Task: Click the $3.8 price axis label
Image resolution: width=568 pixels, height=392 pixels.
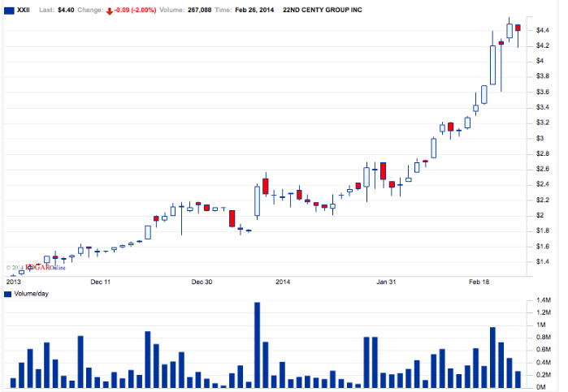Action: pos(542,76)
